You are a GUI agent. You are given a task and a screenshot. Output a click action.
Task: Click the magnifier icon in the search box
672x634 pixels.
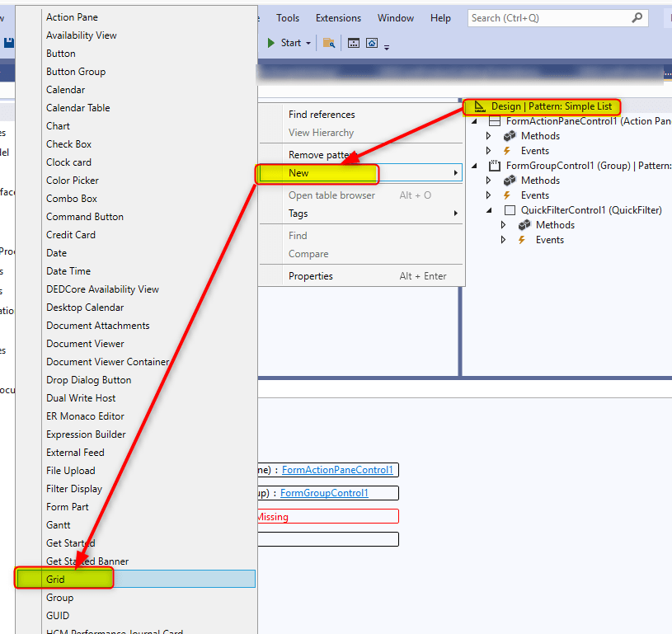[x=637, y=17]
